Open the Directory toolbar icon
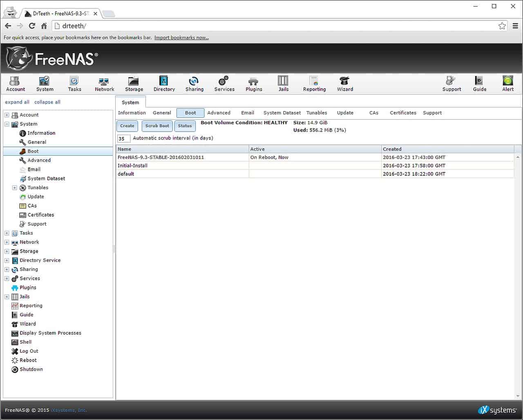The width and height of the screenshot is (523, 420). [164, 84]
